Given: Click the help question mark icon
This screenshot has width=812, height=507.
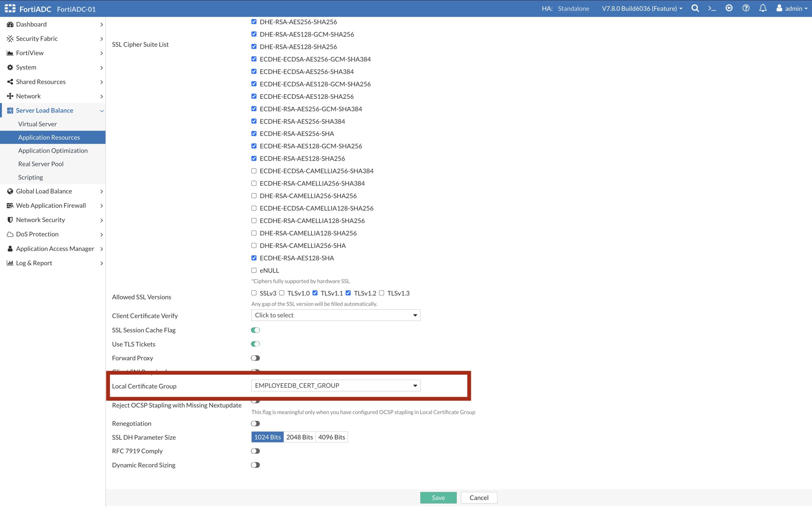Looking at the screenshot, I should coord(746,8).
